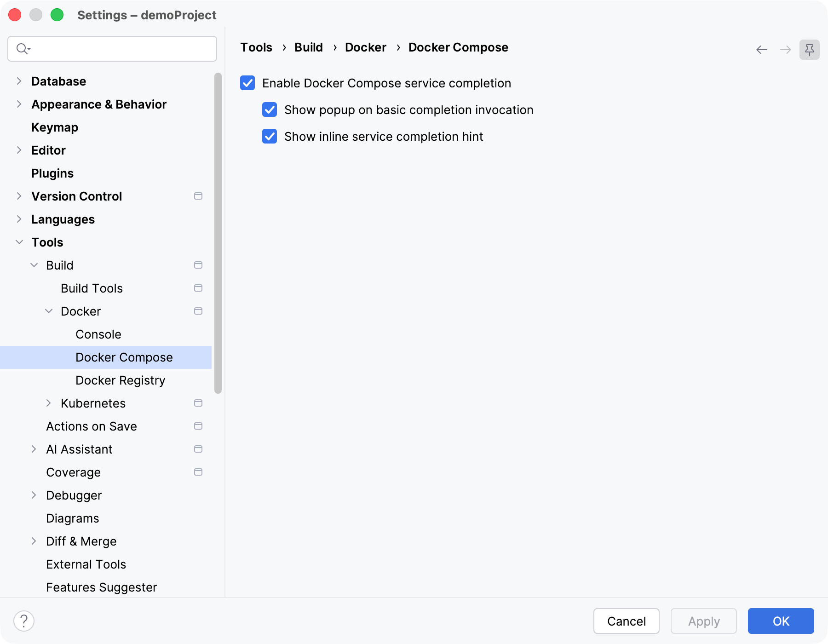
Task: Click the settings tree scrollbar
Action: pos(218,233)
